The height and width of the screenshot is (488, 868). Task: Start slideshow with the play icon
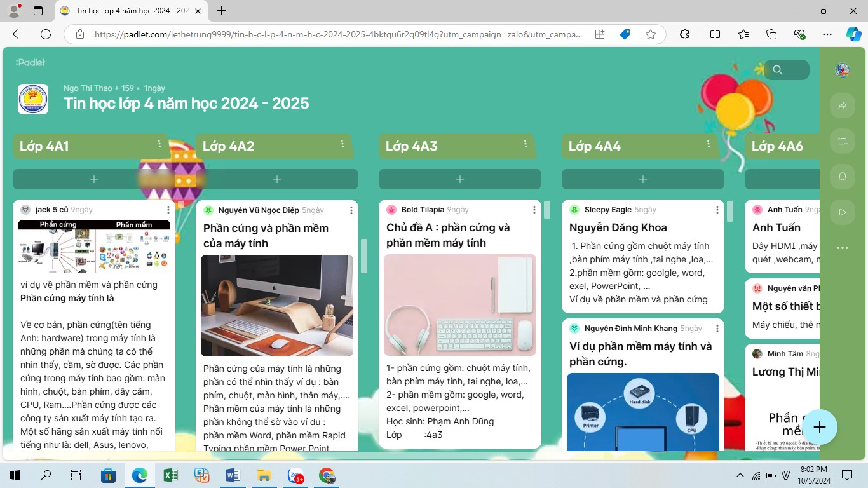pos(843,212)
